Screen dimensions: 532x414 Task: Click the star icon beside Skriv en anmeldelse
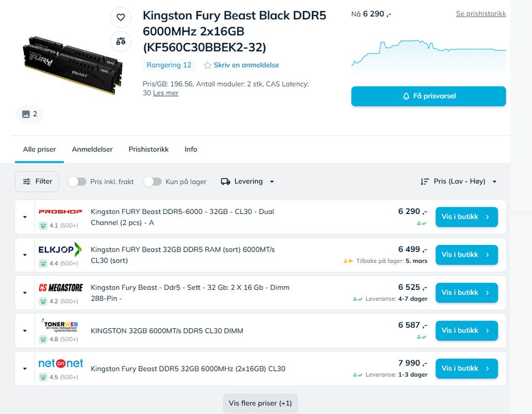207,65
